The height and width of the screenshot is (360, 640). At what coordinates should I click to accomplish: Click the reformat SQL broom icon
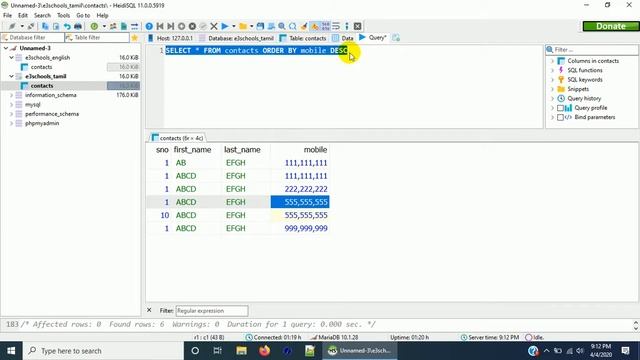pos(304,26)
